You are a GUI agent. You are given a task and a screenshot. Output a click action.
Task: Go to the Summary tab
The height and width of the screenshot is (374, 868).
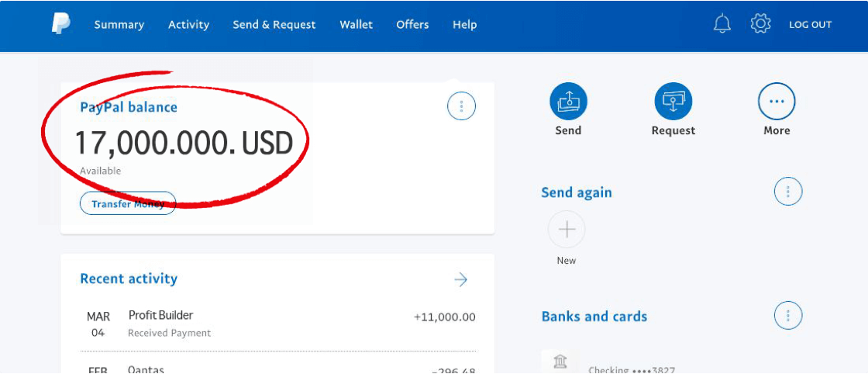119,24
